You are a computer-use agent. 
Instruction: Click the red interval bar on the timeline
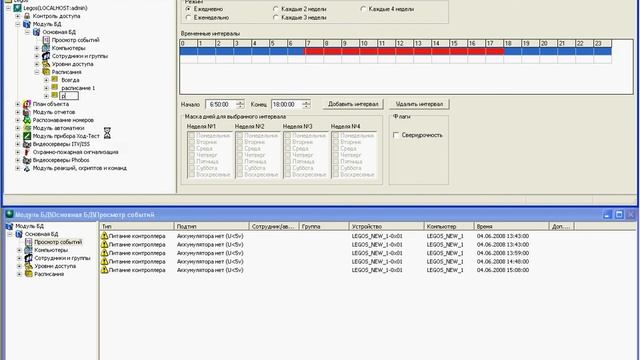(x=404, y=51)
